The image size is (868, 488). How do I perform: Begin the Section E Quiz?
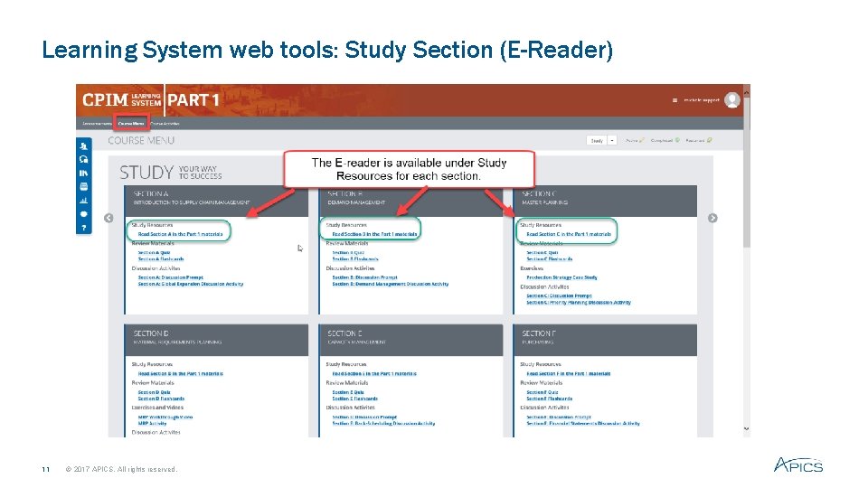(x=348, y=391)
